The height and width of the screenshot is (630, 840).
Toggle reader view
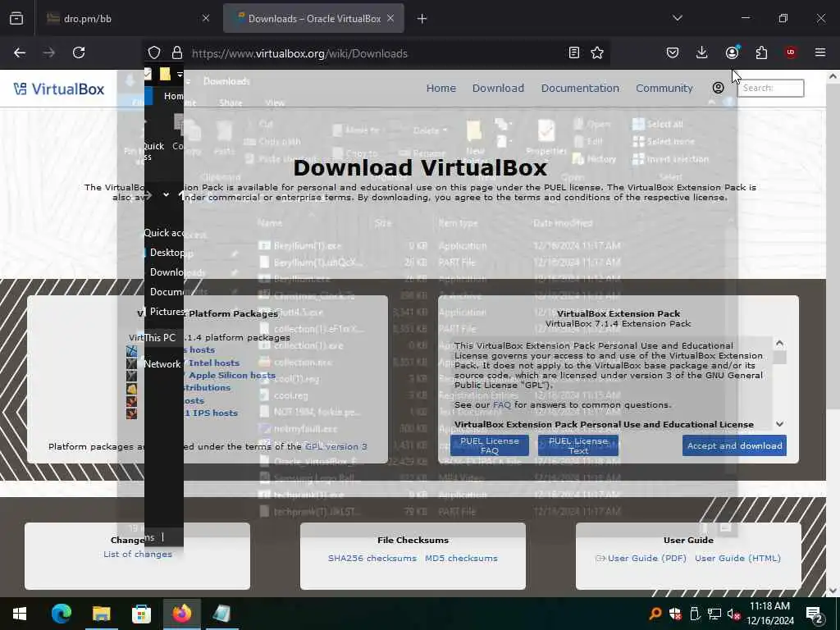pos(573,52)
